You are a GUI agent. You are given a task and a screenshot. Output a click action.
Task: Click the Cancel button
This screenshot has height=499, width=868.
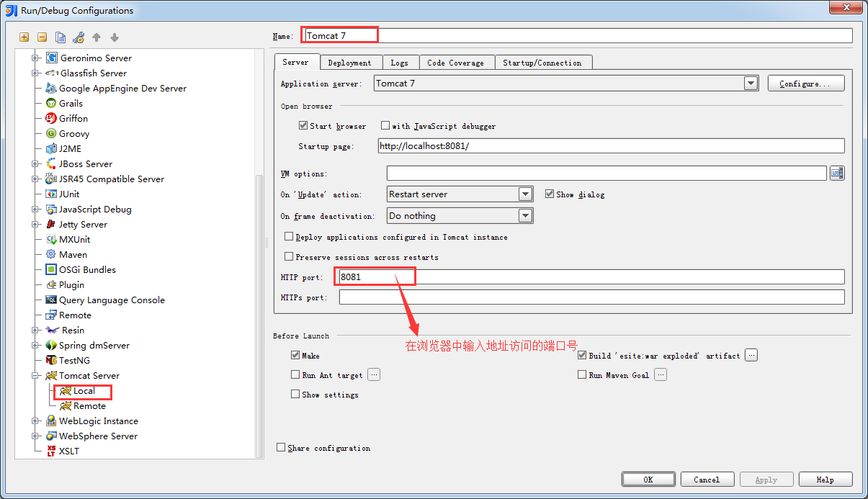coord(707,480)
